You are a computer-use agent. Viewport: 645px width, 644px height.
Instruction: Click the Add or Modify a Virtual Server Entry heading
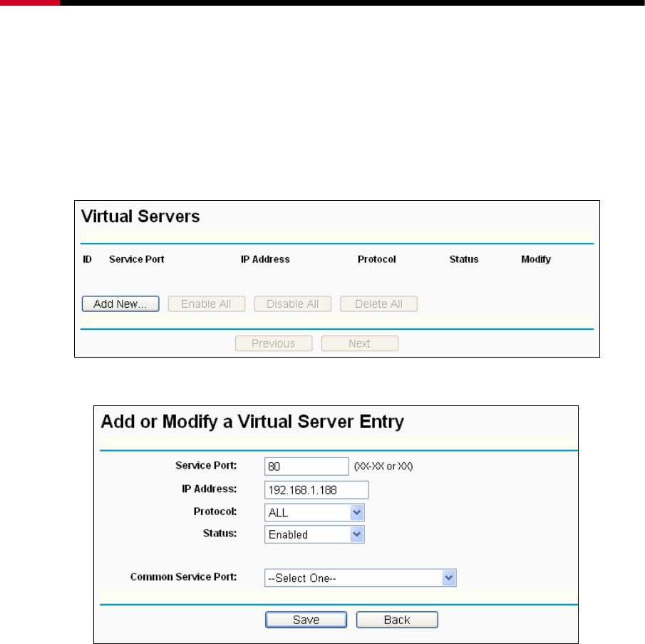click(252, 422)
